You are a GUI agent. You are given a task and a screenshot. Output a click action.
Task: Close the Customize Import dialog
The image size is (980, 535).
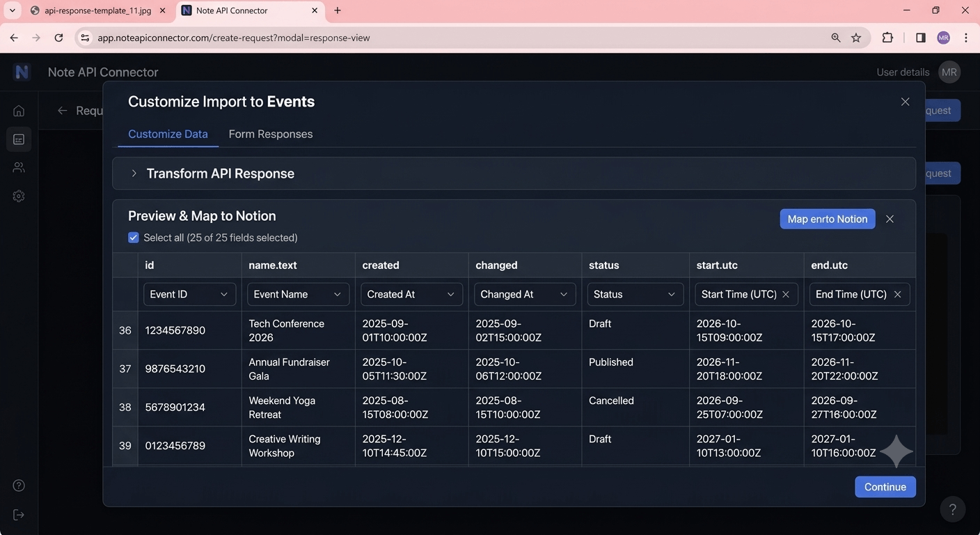(905, 102)
